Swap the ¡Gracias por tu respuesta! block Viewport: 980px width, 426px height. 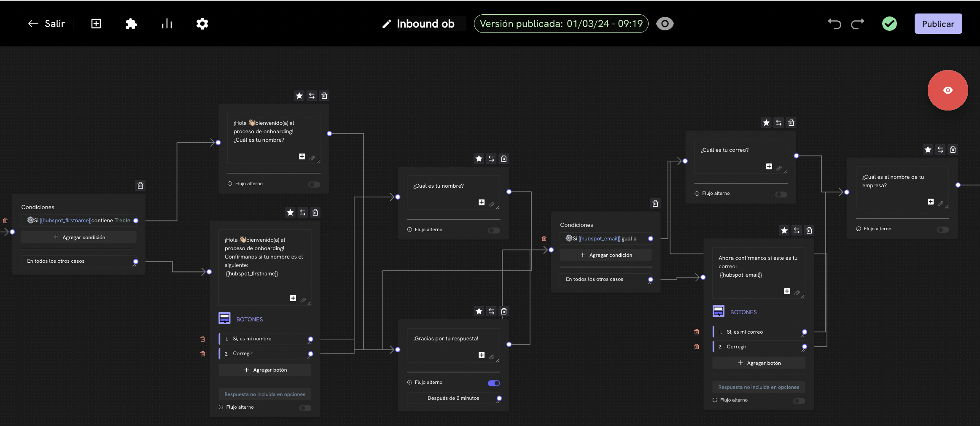click(x=491, y=311)
